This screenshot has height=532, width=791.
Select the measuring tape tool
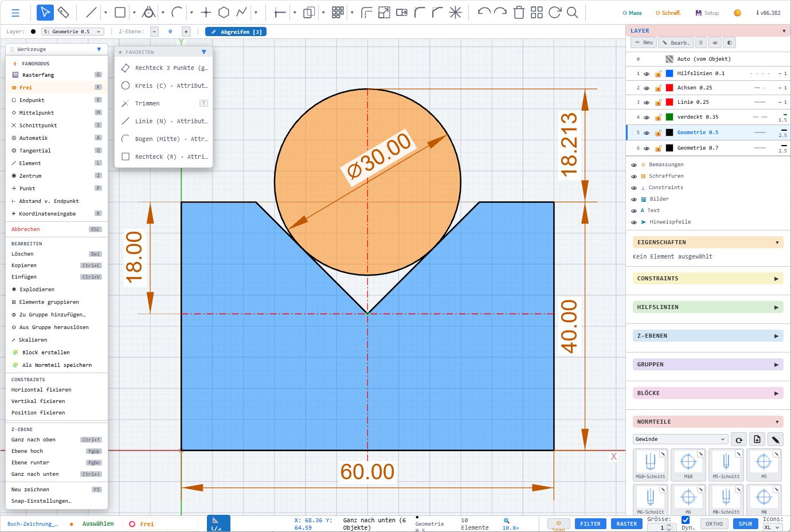point(64,13)
